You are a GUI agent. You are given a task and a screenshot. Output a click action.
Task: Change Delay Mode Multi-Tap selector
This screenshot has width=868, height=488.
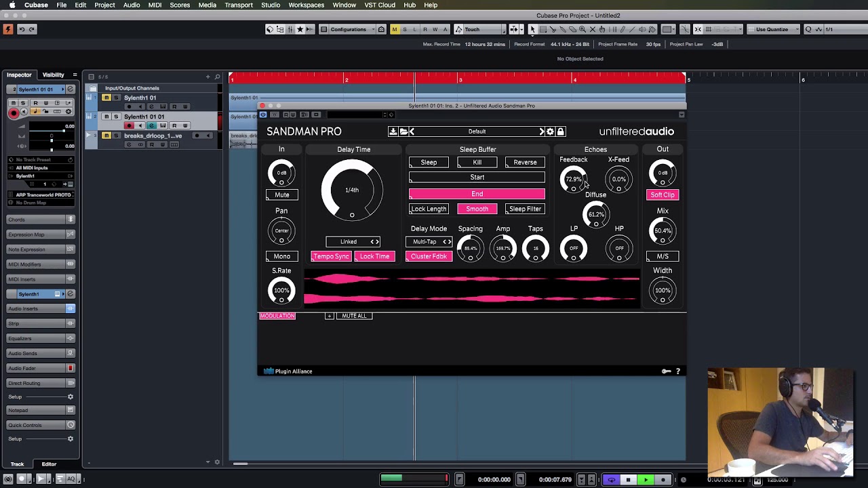tap(429, 242)
